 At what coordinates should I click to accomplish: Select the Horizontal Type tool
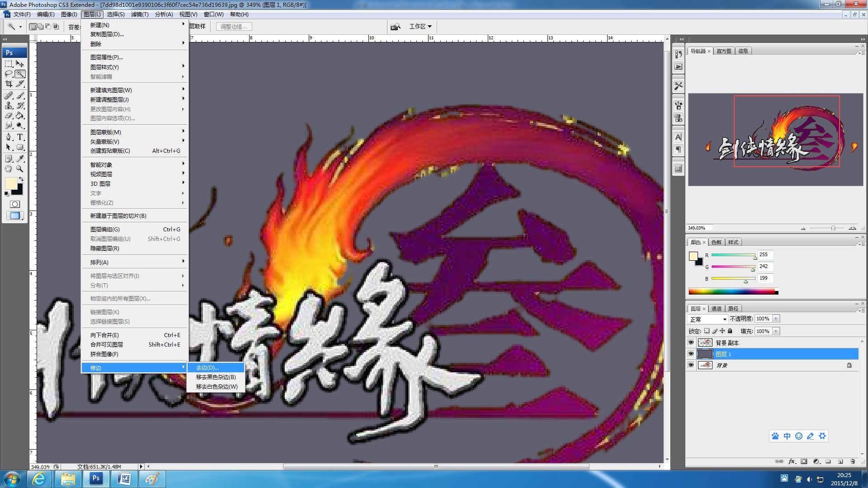pos(20,137)
